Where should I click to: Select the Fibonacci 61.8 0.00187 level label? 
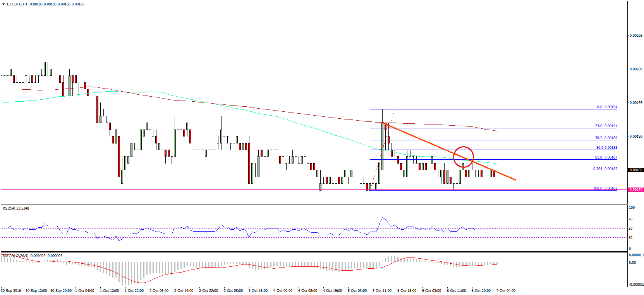point(606,157)
